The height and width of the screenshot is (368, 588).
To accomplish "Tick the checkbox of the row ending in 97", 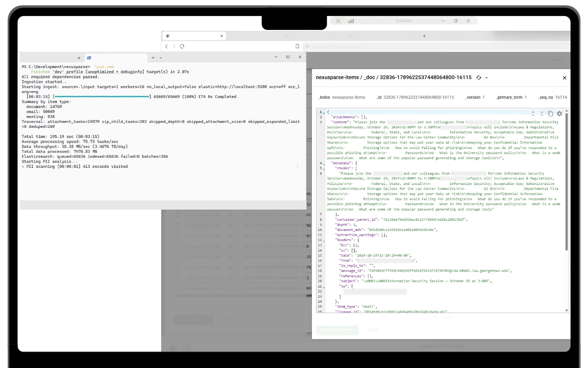I will [177, 236].
